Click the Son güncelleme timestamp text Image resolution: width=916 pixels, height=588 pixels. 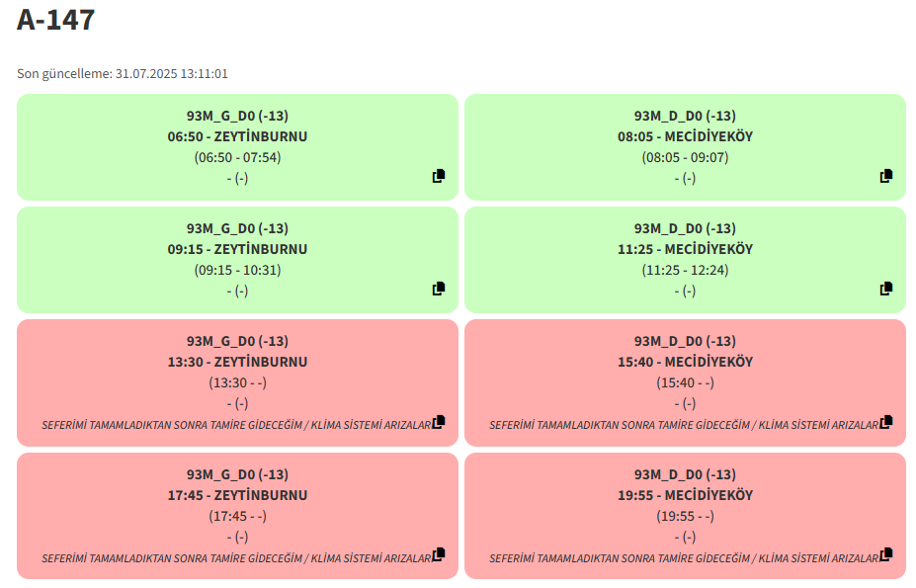click(123, 74)
